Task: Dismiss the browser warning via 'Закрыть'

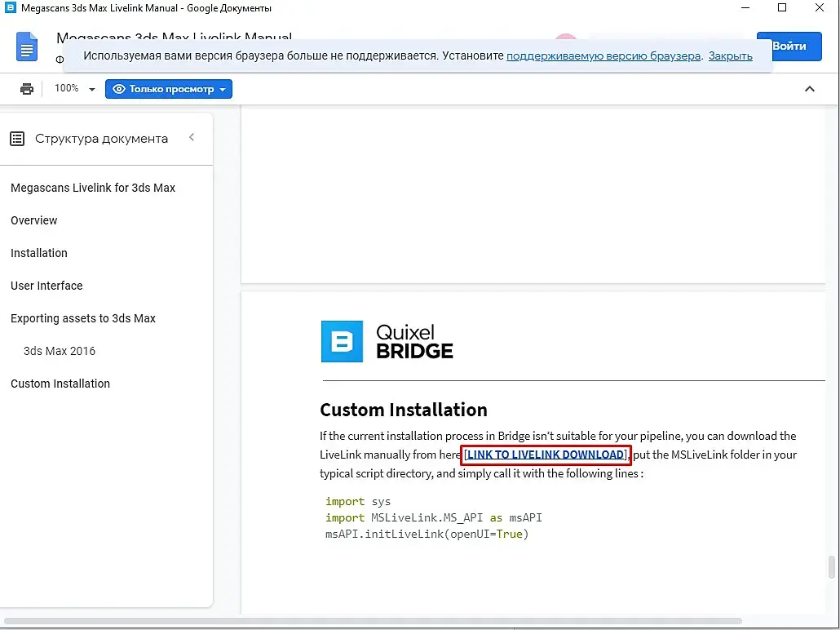Action: click(x=730, y=56)
